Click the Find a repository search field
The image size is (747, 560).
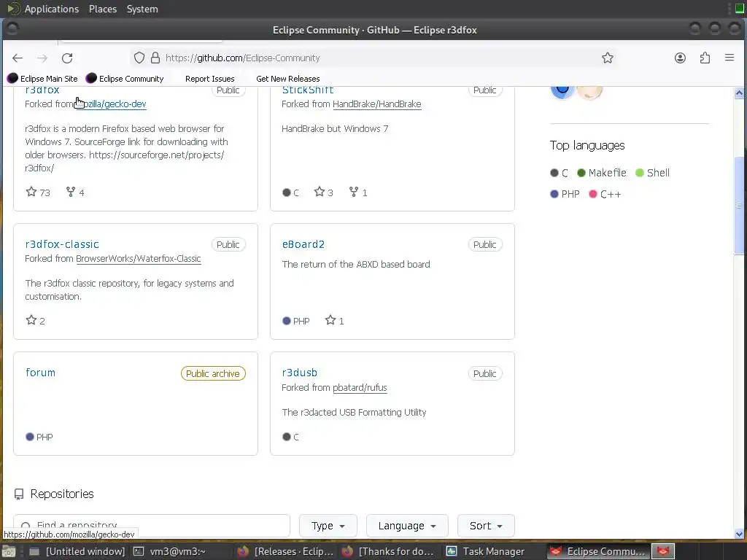[152, 526]
